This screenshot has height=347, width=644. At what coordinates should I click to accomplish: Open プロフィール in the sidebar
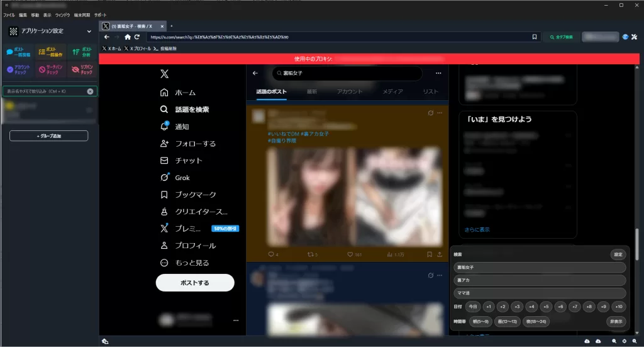(x=188, y=246)
